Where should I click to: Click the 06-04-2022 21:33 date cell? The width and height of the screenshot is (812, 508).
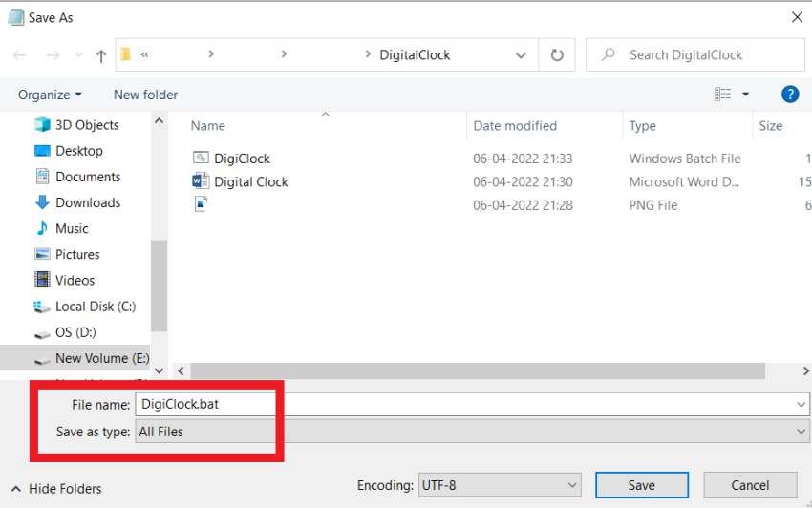pos(523,159)
